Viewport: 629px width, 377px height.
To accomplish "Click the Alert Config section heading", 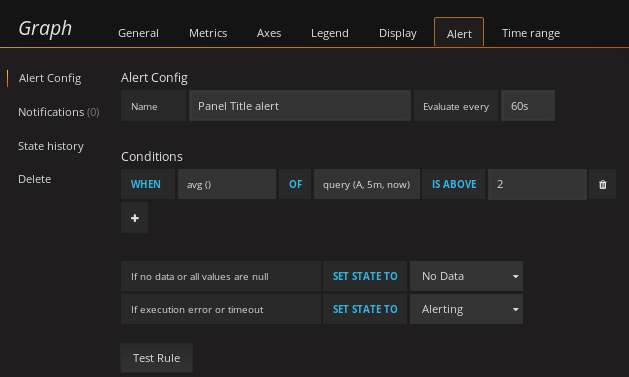I will [154, 77].
